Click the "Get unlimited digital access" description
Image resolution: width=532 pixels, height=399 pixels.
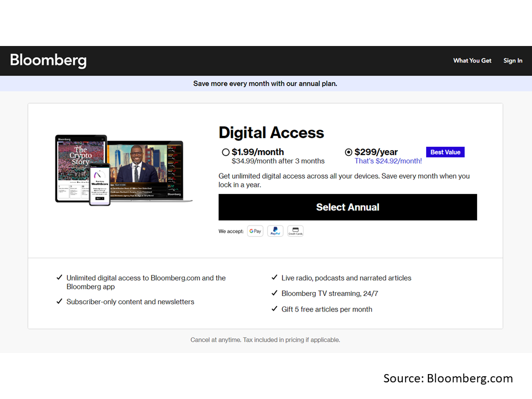tap(344, 181)
